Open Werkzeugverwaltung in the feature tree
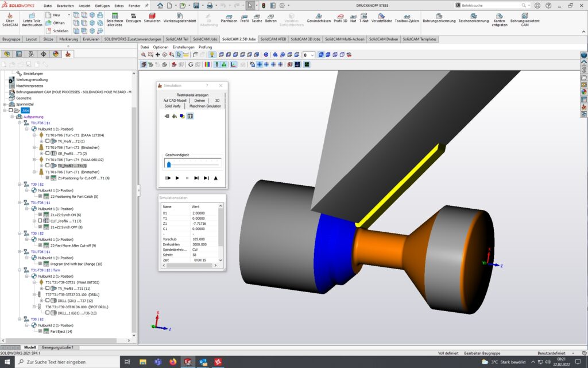The height and width of the screenshot is (368, 588). pyautogui.click(x=32, y=80)
